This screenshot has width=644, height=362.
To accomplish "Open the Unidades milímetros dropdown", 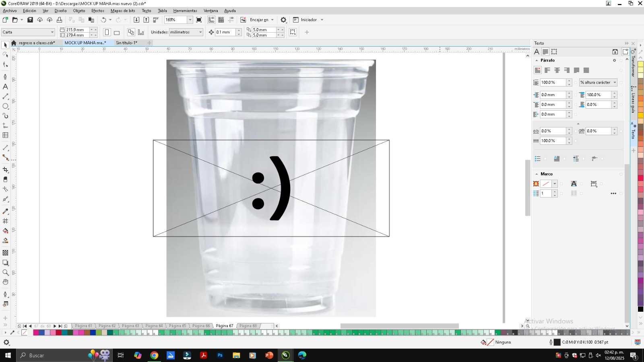I will pyautogui.click(x=200, y=32).
